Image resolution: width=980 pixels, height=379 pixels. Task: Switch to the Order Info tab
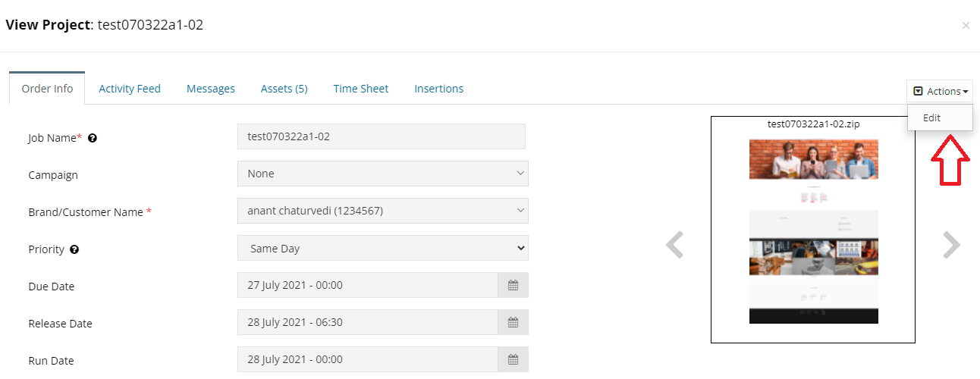pyautogui.click(x=47, y=89)
